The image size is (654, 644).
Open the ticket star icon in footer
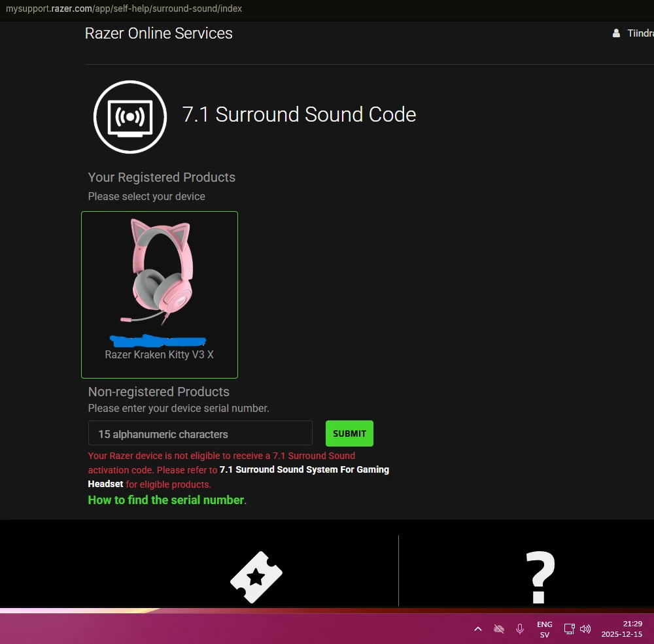coord(256,577)
